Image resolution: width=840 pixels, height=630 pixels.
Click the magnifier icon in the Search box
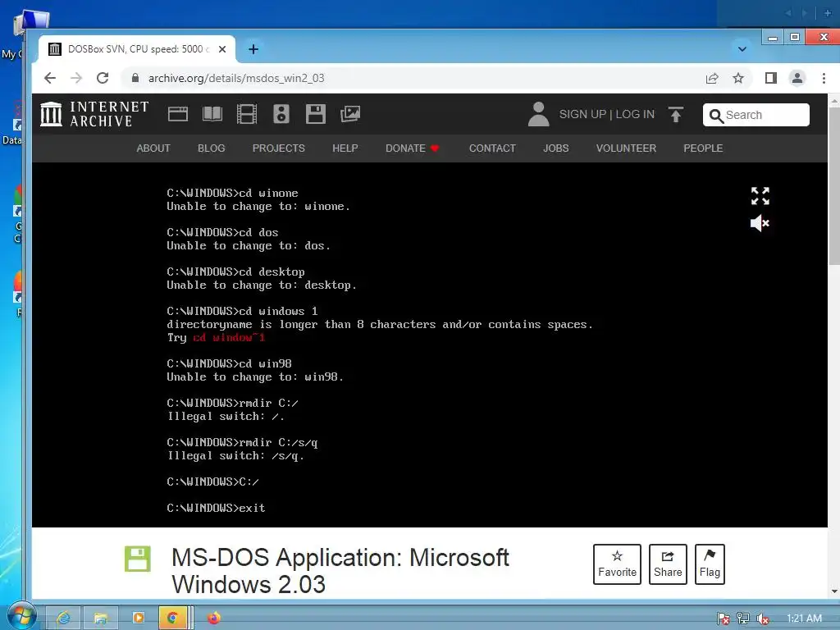716,115
